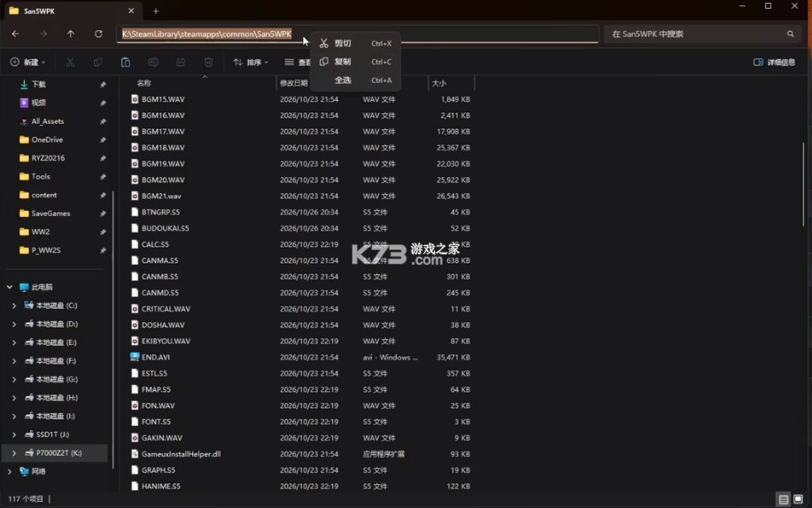812x508 pixels.
Task: Click the toolbar Copy icon
Action: click(97, 62)
